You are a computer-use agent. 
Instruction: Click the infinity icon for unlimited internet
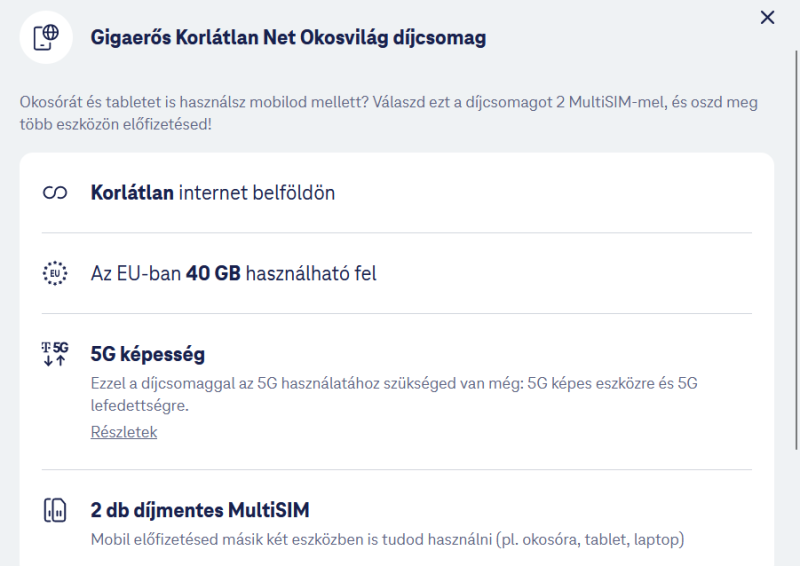(55, 193)
